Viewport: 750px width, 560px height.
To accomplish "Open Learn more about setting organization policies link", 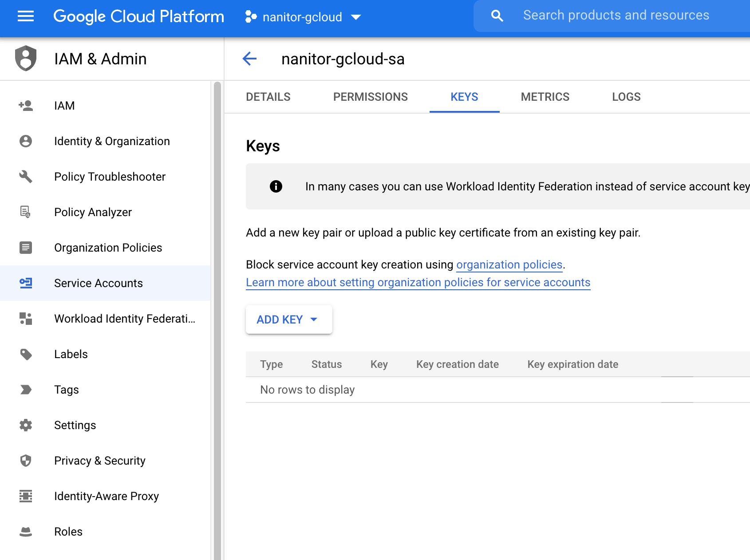I will tap(418, 283).
